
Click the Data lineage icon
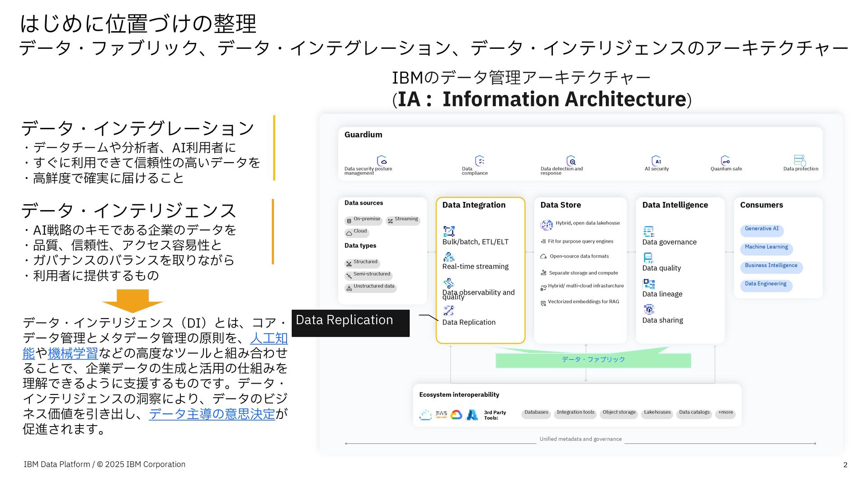point(649,284)
